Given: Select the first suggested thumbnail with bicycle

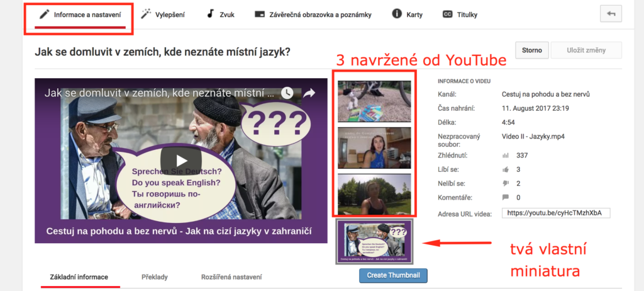Looking at the screenshot, I should click(374, 101).
